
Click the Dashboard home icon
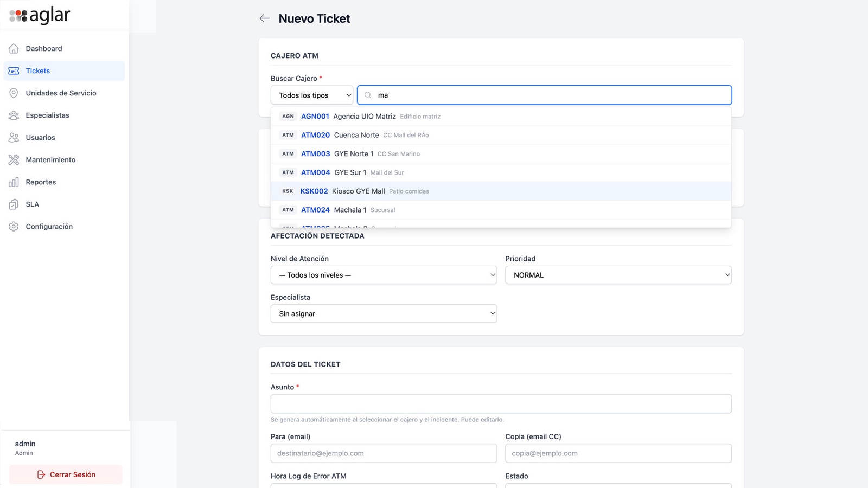pos(14,49)
